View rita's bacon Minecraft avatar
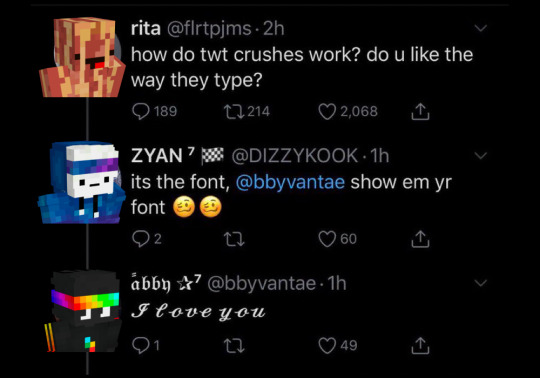 coord(82,57)
